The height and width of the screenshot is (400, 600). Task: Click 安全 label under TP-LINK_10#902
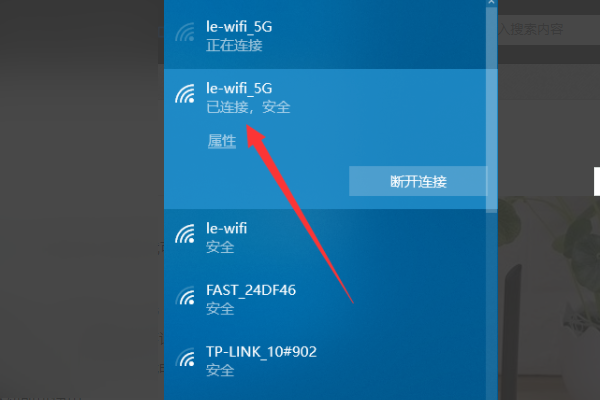(x=220, y=371)
